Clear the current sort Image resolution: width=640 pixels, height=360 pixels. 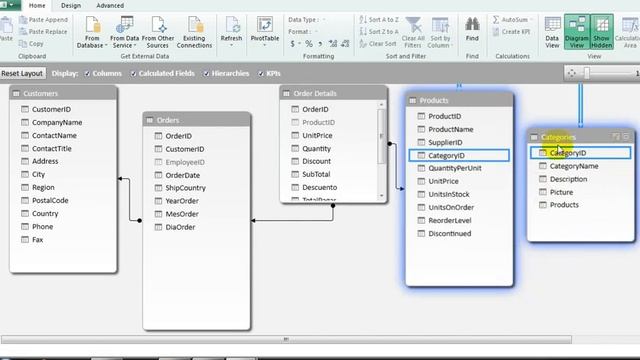[378, 44]
